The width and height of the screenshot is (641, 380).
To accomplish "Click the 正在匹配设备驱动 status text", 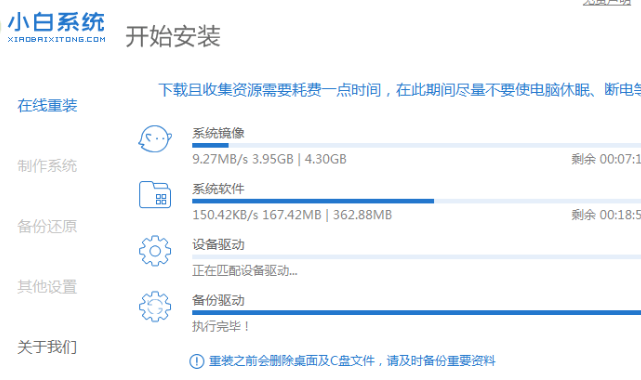I will [245, 270].
